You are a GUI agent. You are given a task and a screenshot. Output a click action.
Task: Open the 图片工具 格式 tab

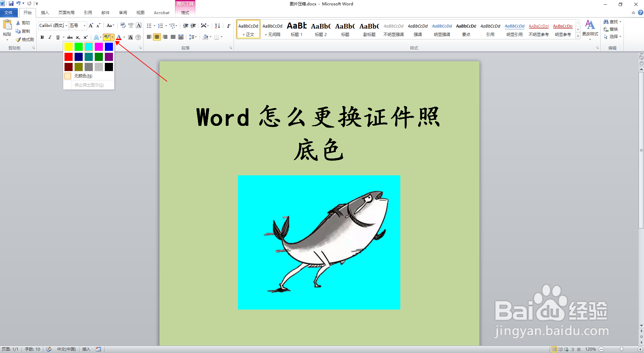click(x=185, y=13)
